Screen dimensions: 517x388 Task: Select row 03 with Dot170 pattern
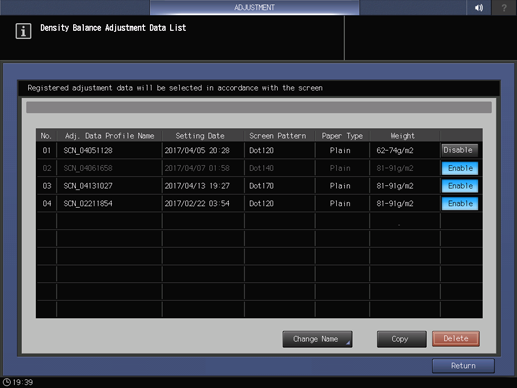coord(238,186)
